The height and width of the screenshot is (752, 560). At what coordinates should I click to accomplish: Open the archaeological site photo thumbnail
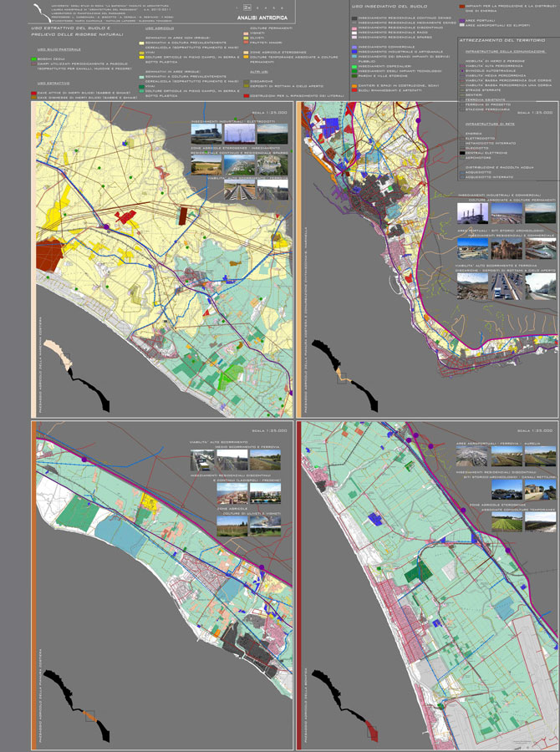coord(508,248)
